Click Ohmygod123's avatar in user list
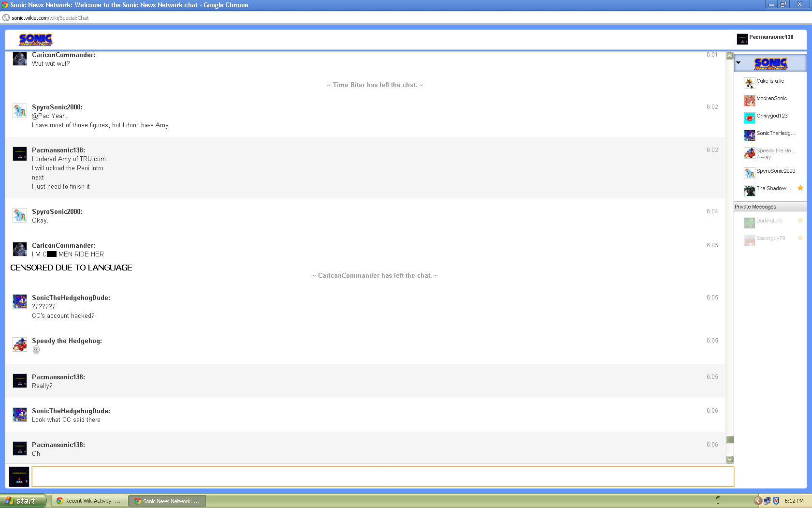This screenshot has height=508, width=812. [x=749, y=118]
